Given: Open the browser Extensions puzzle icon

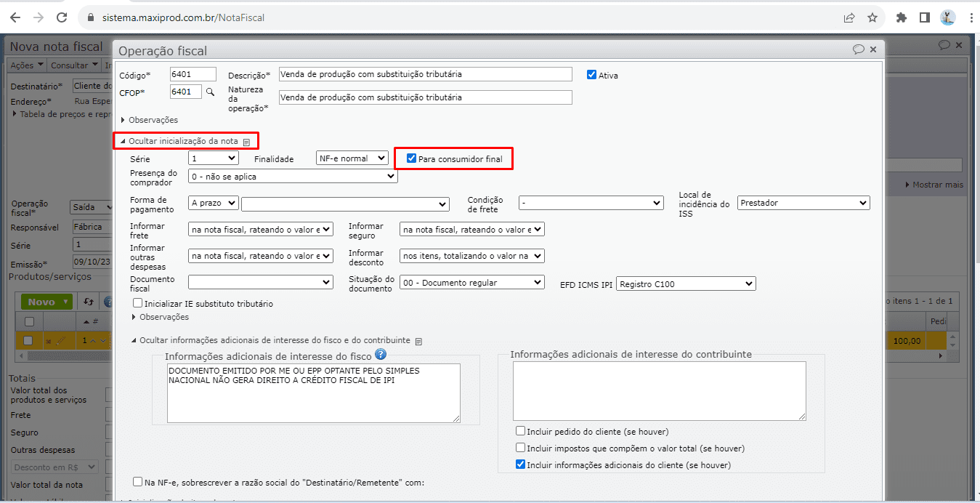Looking at the screenshot, I should 902,17.
